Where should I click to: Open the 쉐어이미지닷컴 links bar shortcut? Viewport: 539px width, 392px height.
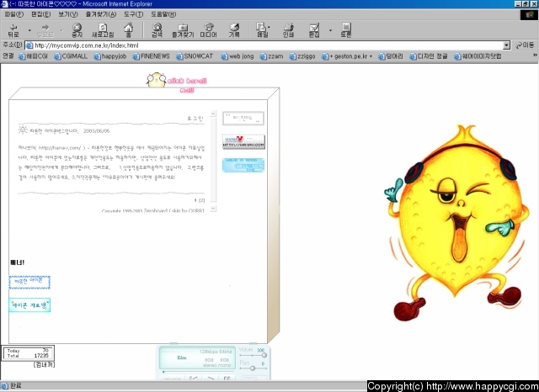coord(478,56)
